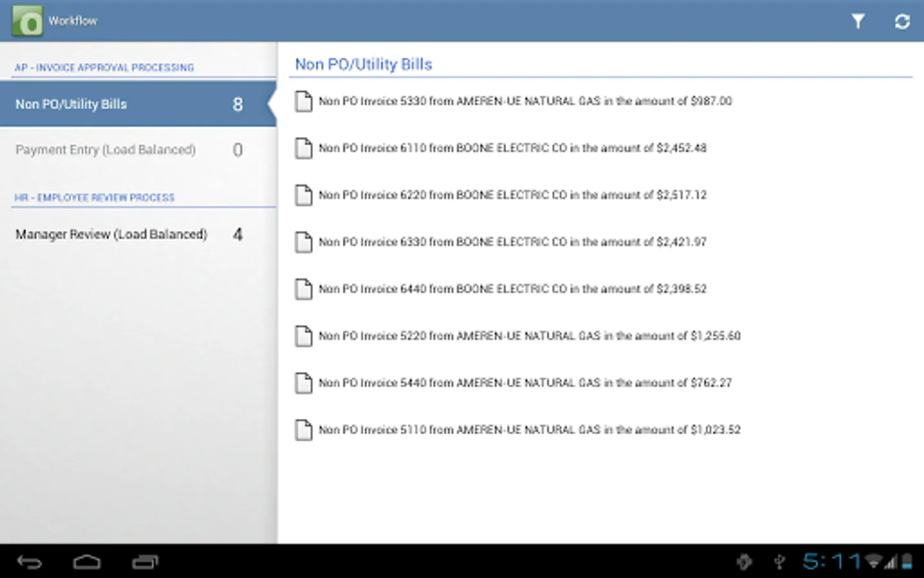Screen dimensions: 924x578
Task: Tap the HR - Employee Review Process header
Action: click(94, 198)
